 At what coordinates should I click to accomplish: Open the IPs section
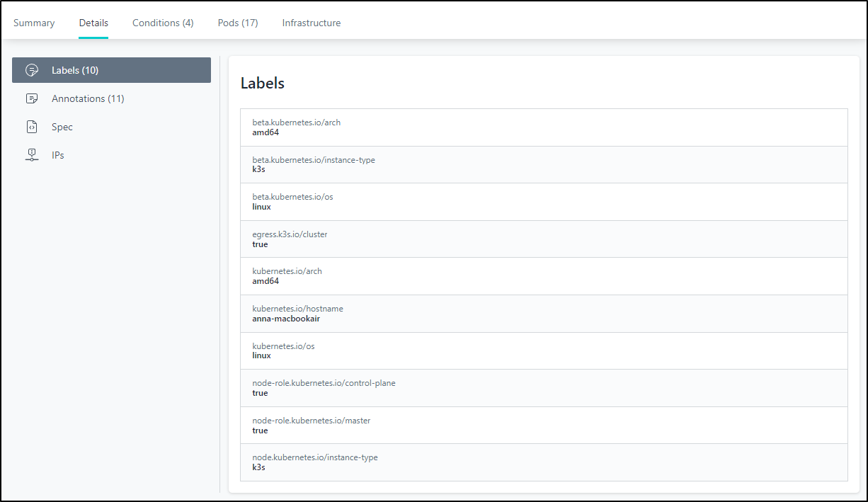tap(58, 155)
